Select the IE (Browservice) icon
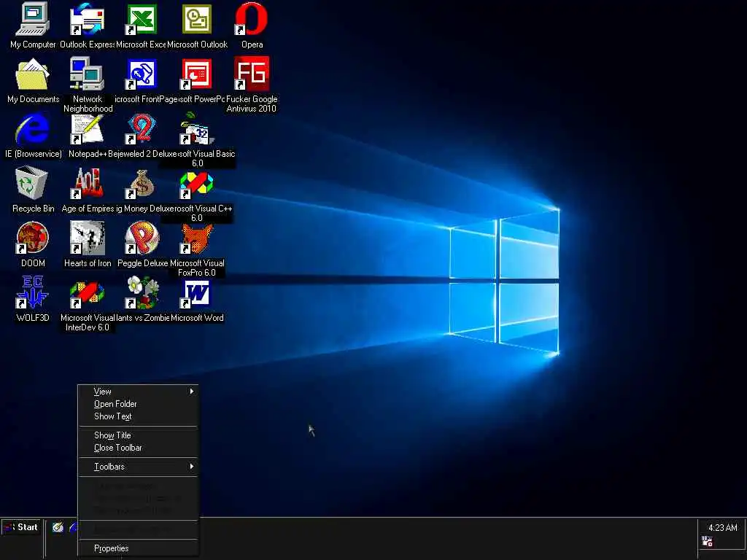 (32, 128)
